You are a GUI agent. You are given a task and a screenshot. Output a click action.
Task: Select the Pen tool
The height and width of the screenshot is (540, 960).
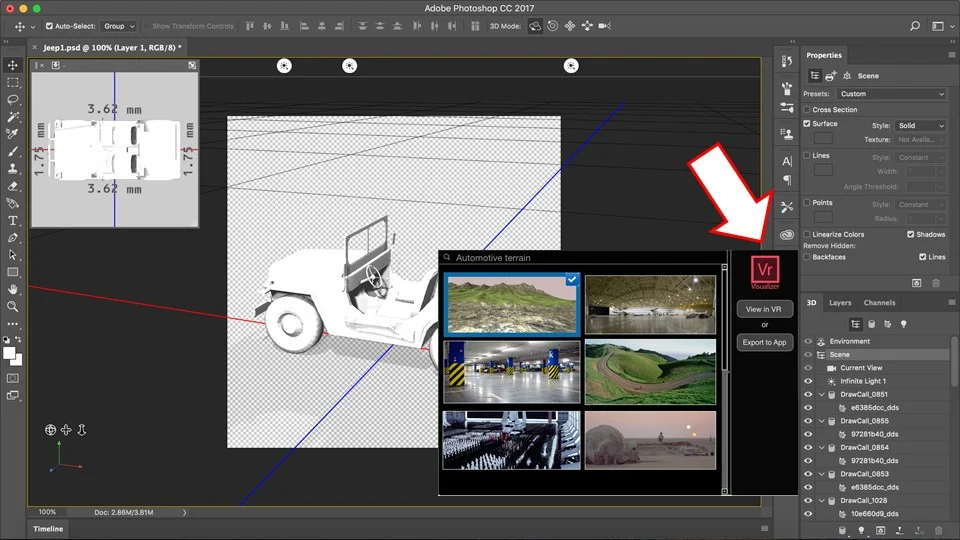[x=12, y=238]
